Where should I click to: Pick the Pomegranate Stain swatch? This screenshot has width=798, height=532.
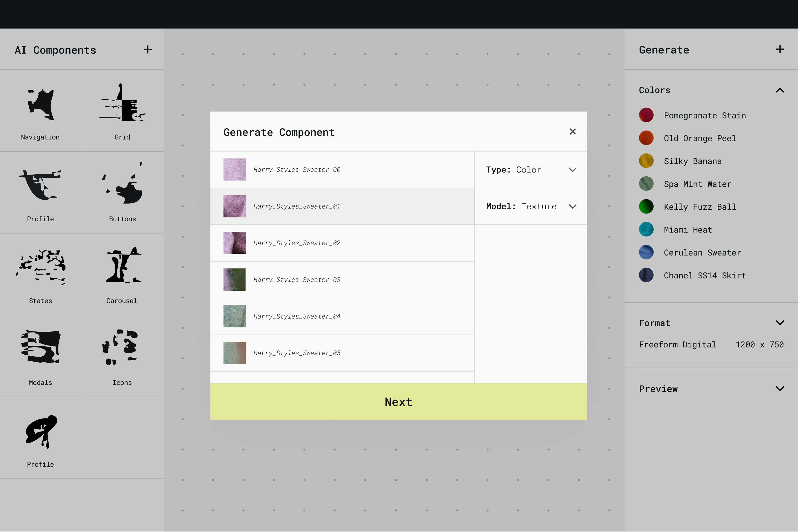point(646,115)
